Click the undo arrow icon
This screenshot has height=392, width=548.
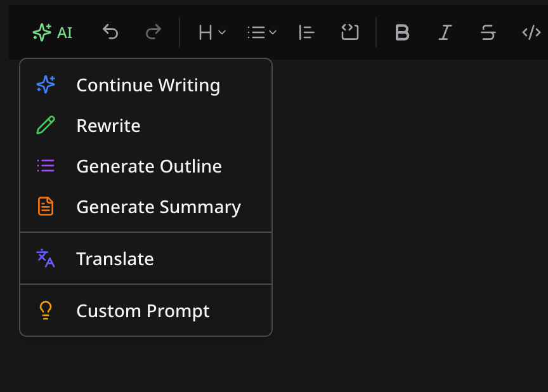pos(110,32)
